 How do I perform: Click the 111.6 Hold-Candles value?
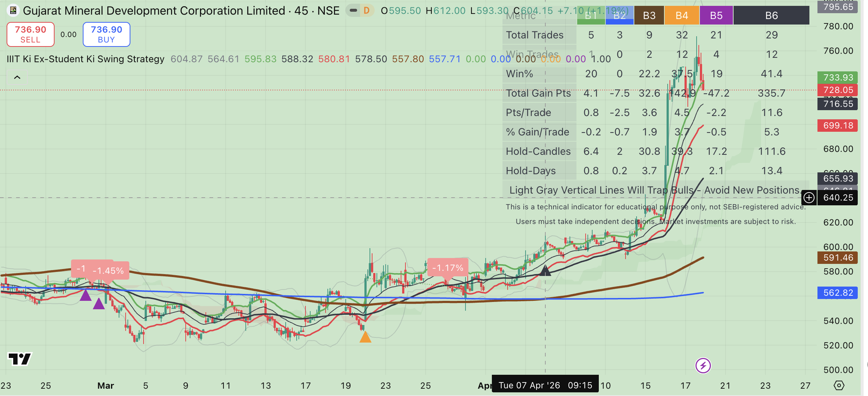tap(771, 151)
